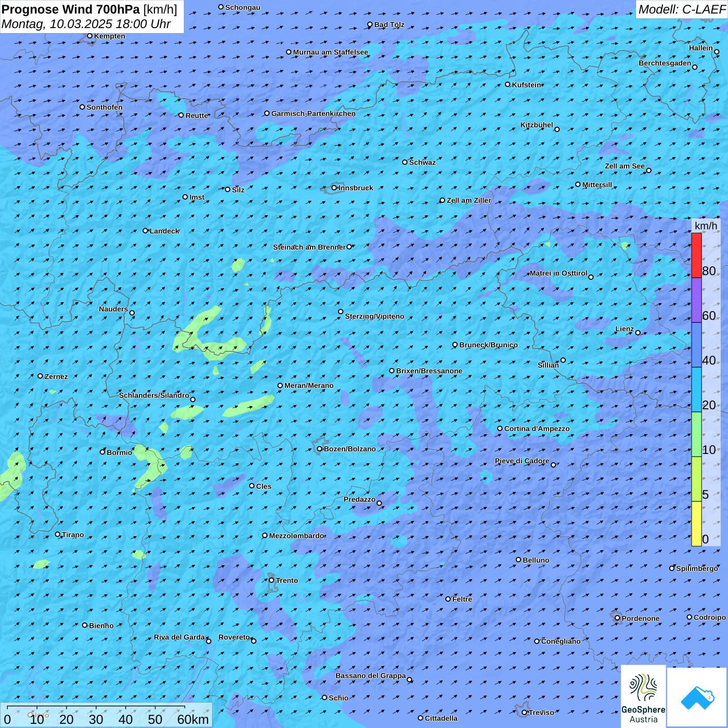728x728 pixels.
Task: Click the 'Cittadella' label
Action: pyautogui.click(x=441, y=718)
